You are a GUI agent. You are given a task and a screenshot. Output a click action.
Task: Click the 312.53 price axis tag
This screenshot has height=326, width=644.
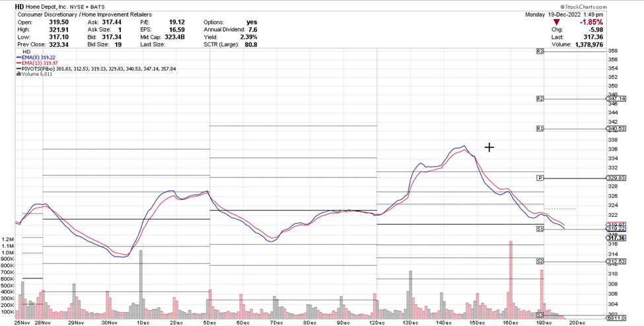616,261
